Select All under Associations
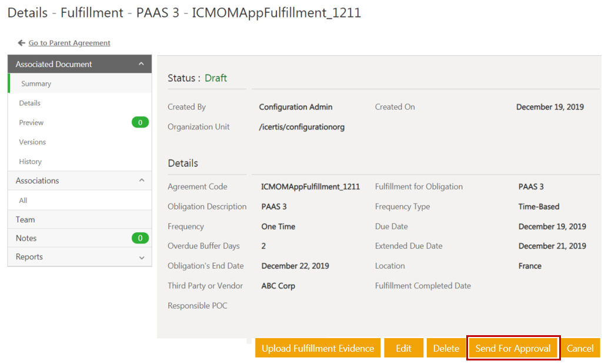The image size is (608, 364). pyautogui.click(x=23, y=200)
